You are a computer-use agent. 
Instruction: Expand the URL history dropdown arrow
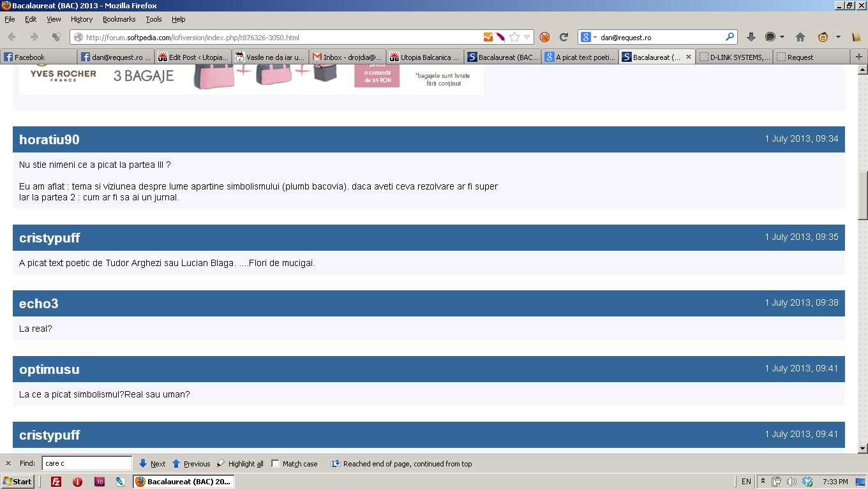pos(527,37)
